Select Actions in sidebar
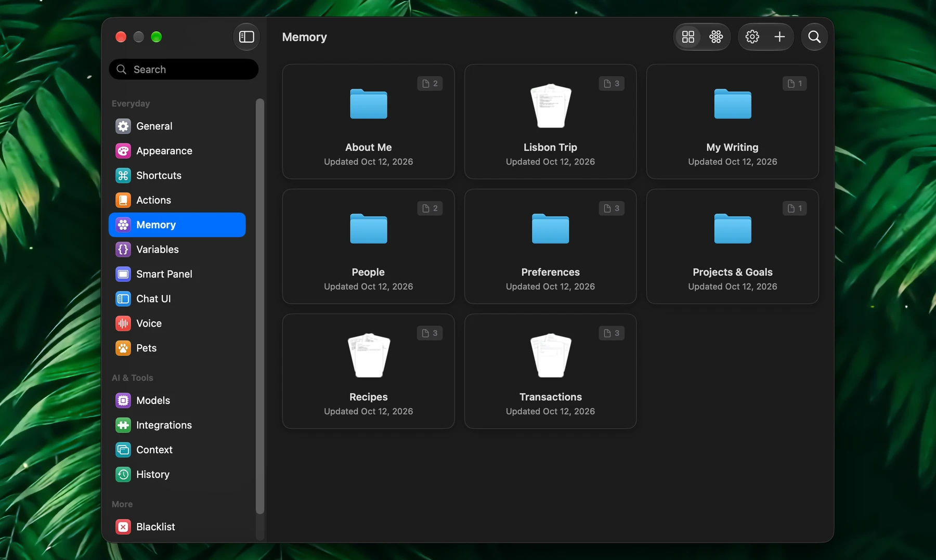Screen dimensions: 936x560 click(x=177, y=200)
